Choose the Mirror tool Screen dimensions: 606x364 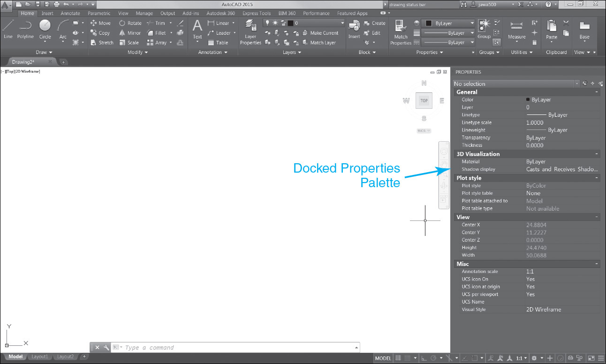pos(130,33)
